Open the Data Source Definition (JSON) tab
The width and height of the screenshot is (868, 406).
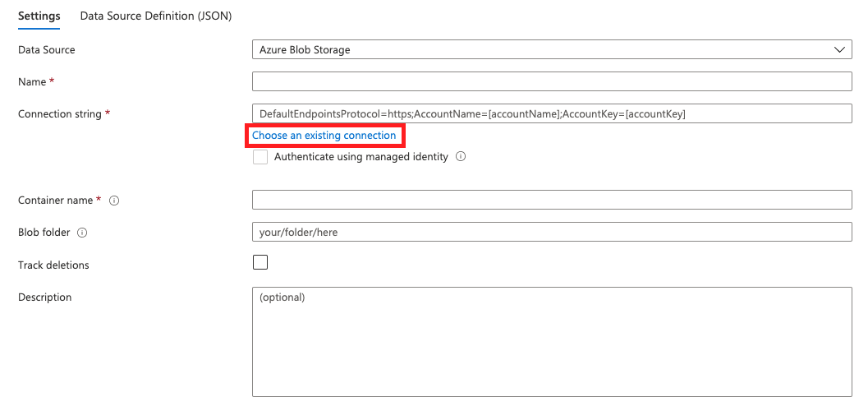point(155,16)
